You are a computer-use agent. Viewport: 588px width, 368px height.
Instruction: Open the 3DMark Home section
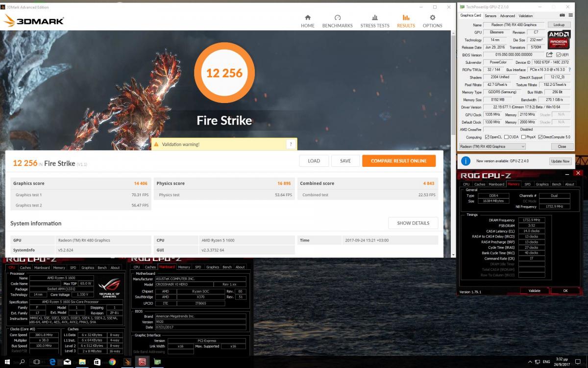(x=308, y=21)
